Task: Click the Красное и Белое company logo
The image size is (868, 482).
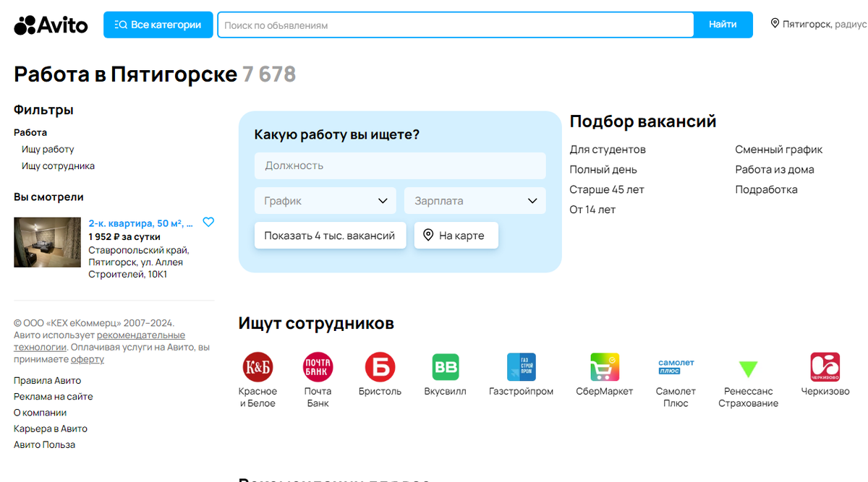Action: (258, 367)
